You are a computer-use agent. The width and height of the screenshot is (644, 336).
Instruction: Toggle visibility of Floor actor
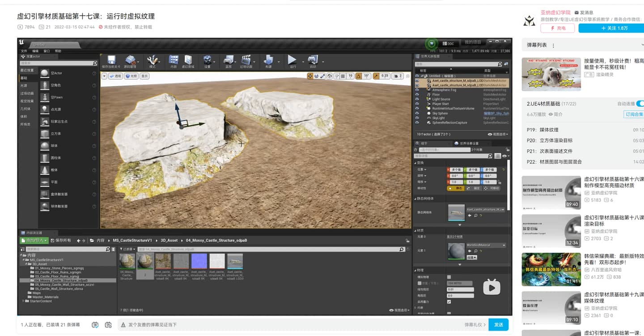[417, 95]
